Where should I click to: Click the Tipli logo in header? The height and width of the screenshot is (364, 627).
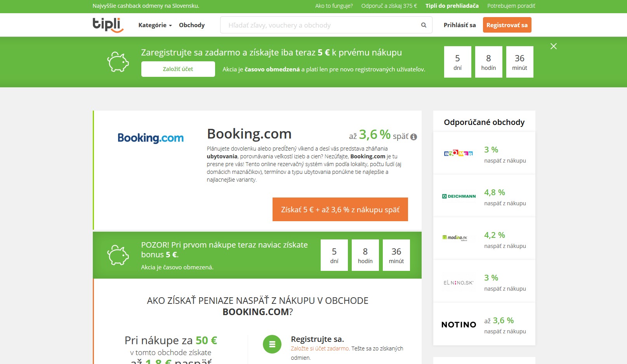pos(108,25)
